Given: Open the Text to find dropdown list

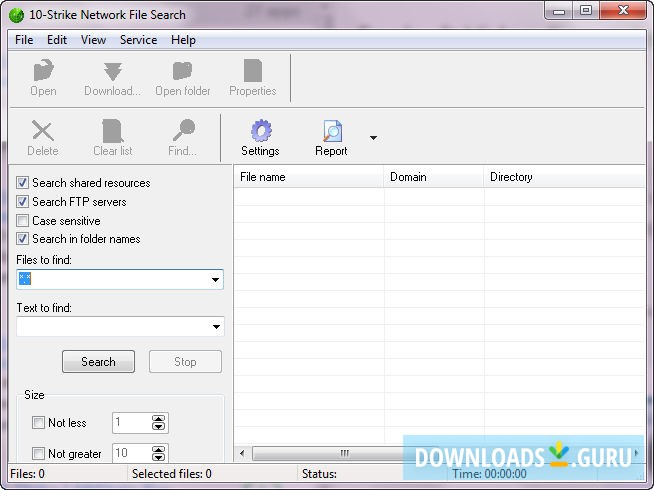Looking at the screenshot, I should tap(216, 327).
